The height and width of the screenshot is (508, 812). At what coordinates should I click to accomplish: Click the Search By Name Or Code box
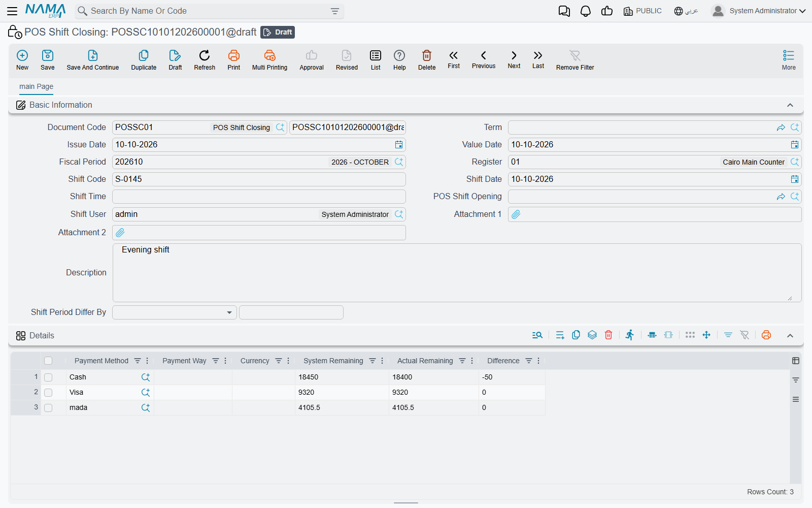click(x=209, y=11)
